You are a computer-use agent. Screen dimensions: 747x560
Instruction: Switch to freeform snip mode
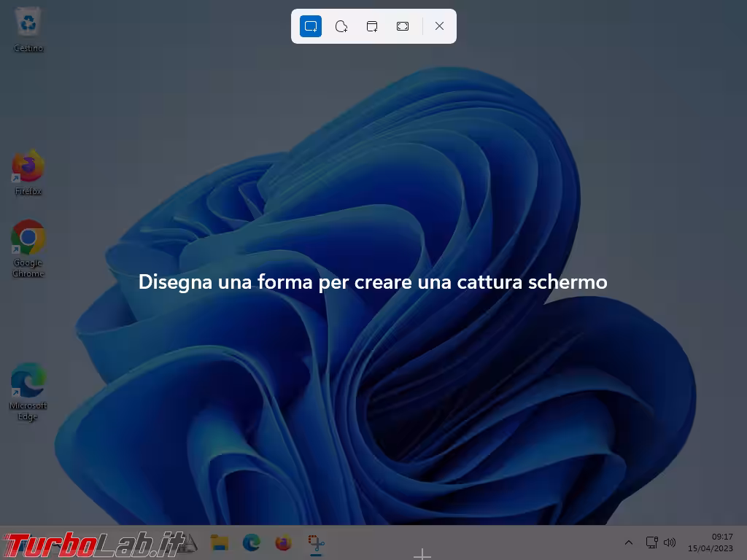[x=341, y=26]
